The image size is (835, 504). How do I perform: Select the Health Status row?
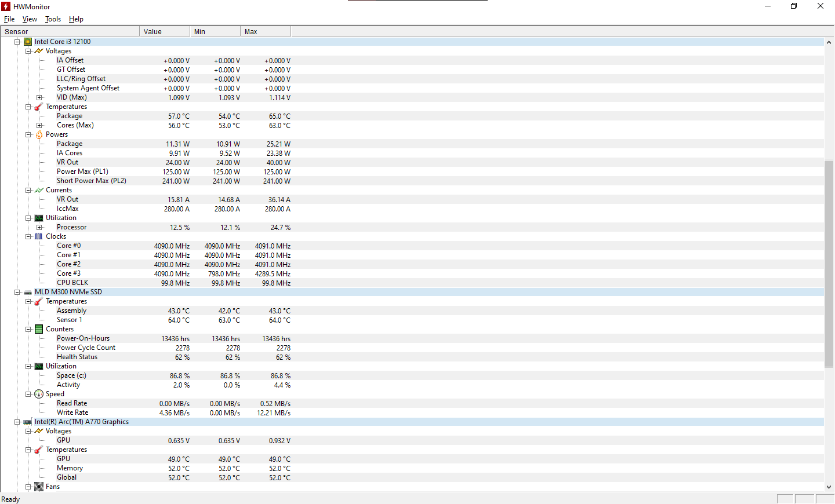coord(412,357)
